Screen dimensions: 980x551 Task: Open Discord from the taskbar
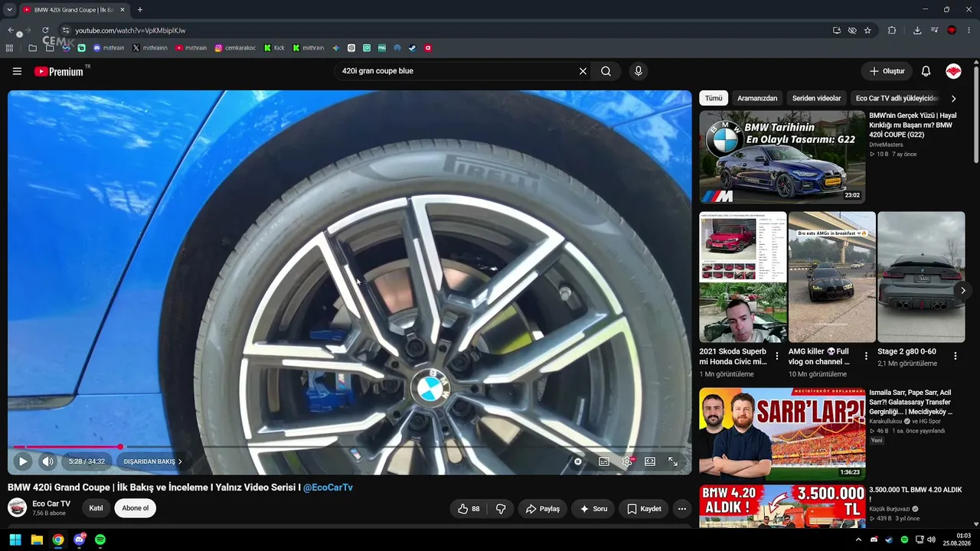pos(79,540)
